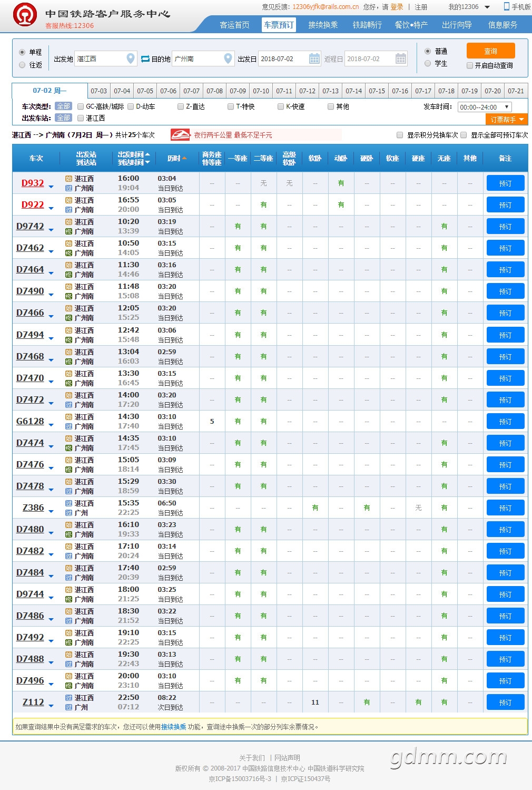Select the round-trip 往返 radio button
This screenshot has width=532, height=790.
pyautogui.click(x=22, y=65)
